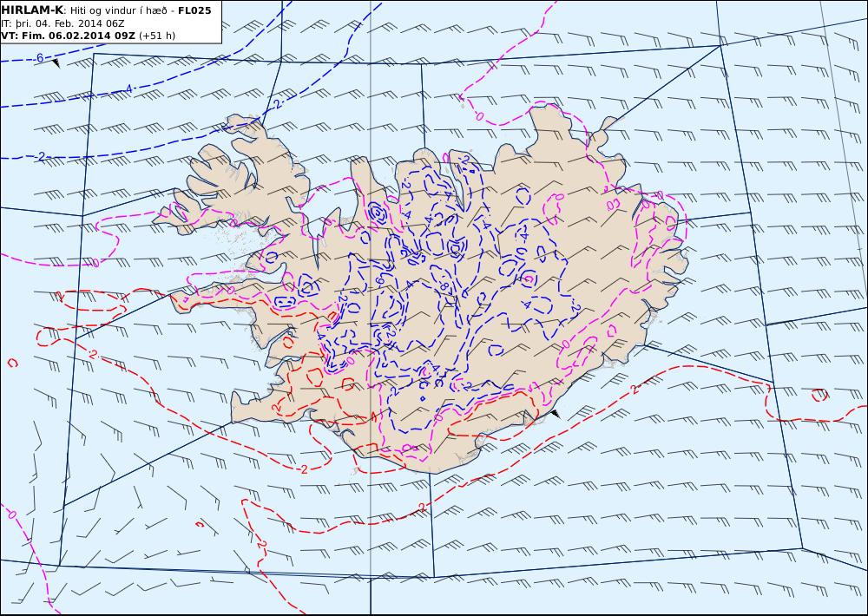Click the black pennant wind barb beside the -6 label
Viewport: 868px width, 616px height.
56,63
